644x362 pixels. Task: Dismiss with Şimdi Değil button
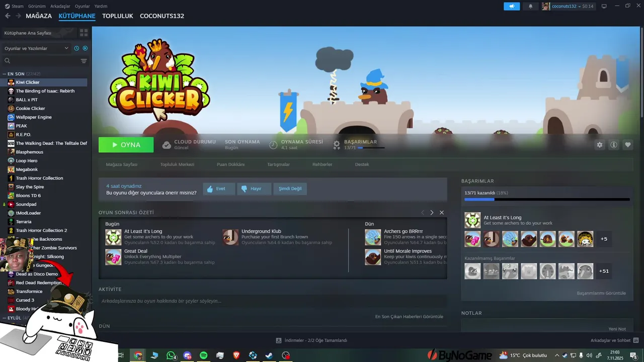pos(290,189)
